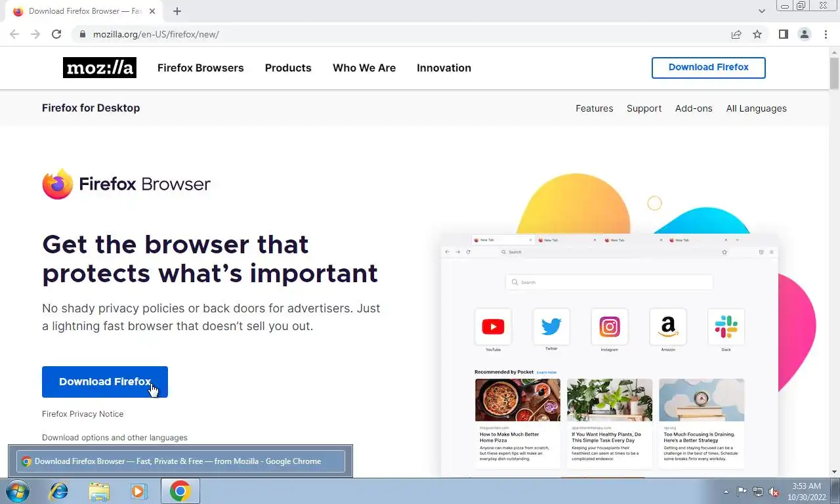Click the Firefox Browser logo
840x504 pixels.
[126, 184]
